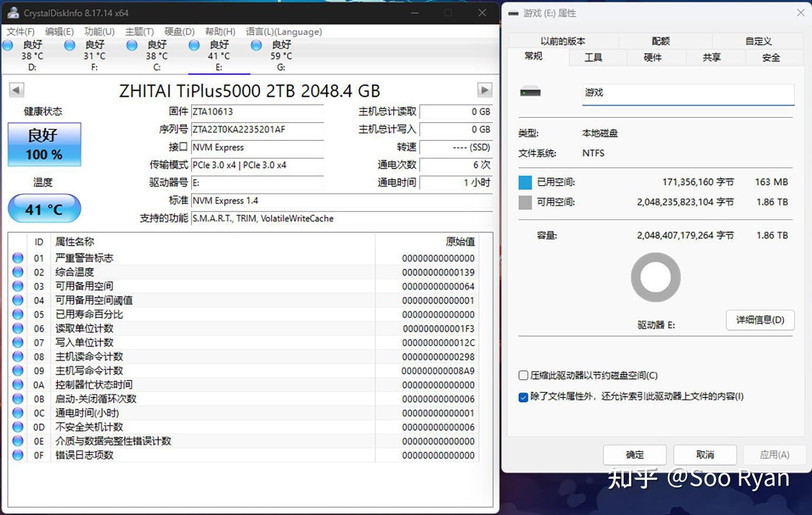
Task: Switch to the 工具 tab
Action: [594, 57]
